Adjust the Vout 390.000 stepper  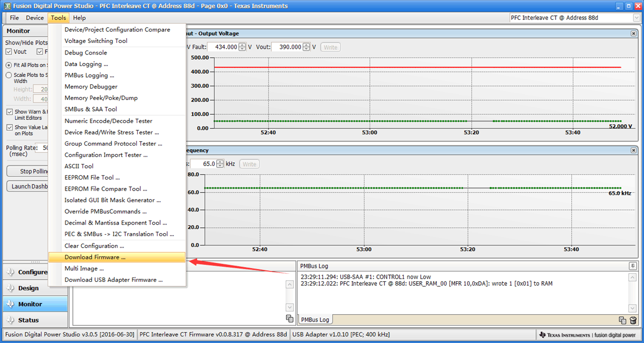(x=306, y=47)
